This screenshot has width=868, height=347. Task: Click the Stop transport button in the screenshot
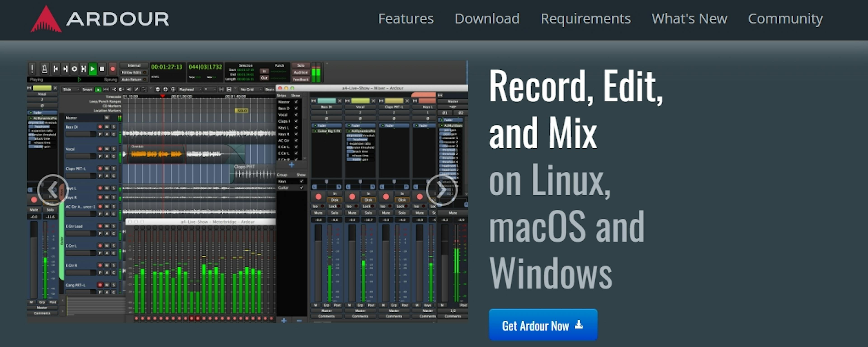(x=102, y=69)
